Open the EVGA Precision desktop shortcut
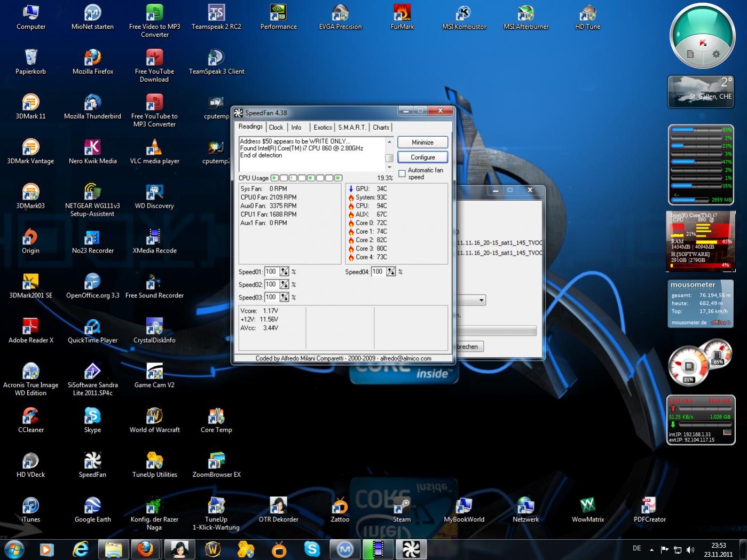 click(340, 14)
